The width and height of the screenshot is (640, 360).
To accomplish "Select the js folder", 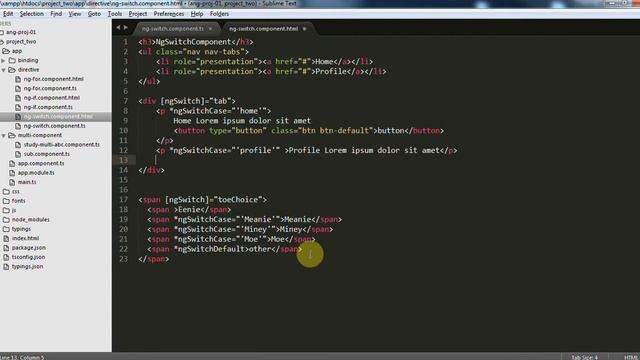I will (x=14, y=210).
